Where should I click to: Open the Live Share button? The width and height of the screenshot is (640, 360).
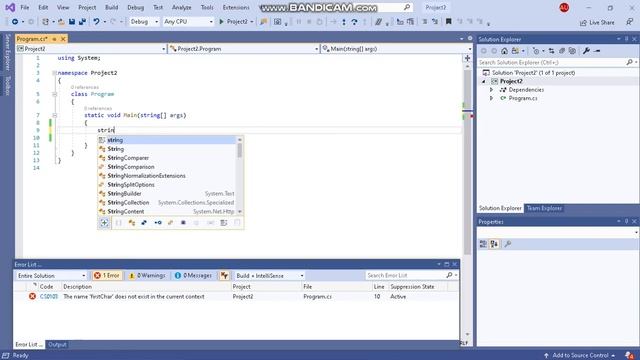pos(597,22)
